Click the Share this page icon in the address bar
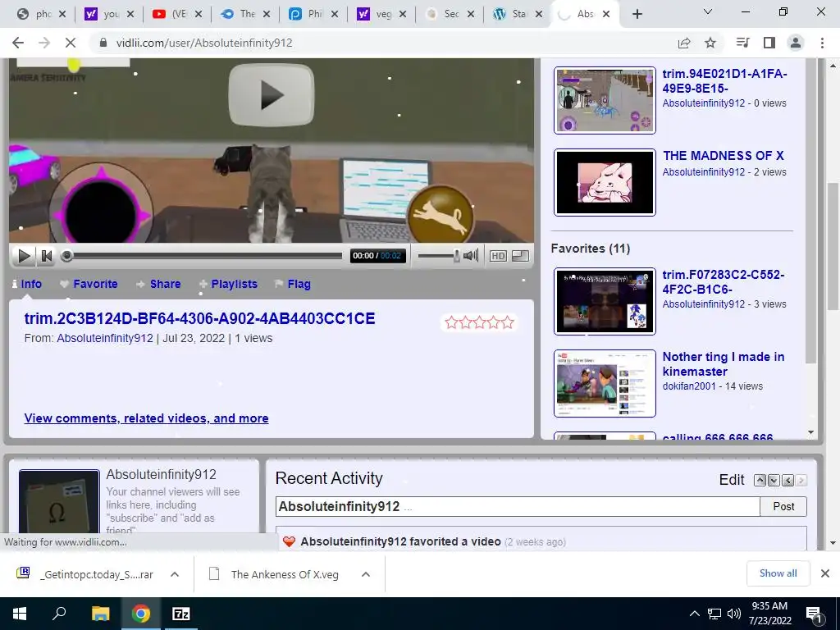Image resolution: width=840 pixels, height=630 pixels. 684,43
